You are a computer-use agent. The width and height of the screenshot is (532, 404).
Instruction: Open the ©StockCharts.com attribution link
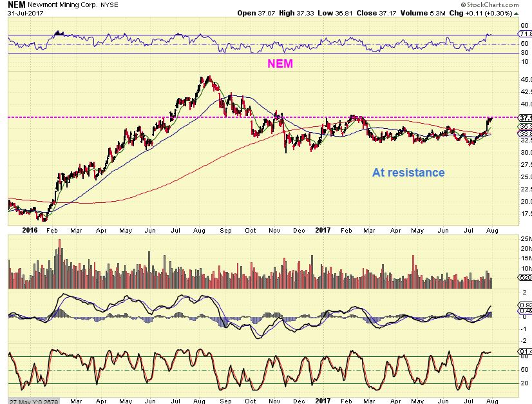[489, 5]
